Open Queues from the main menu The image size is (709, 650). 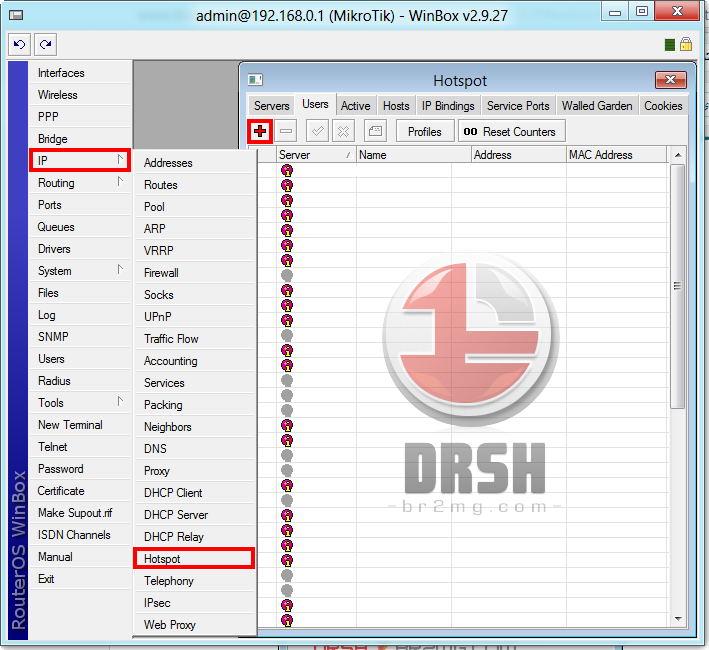click(80, 227)
